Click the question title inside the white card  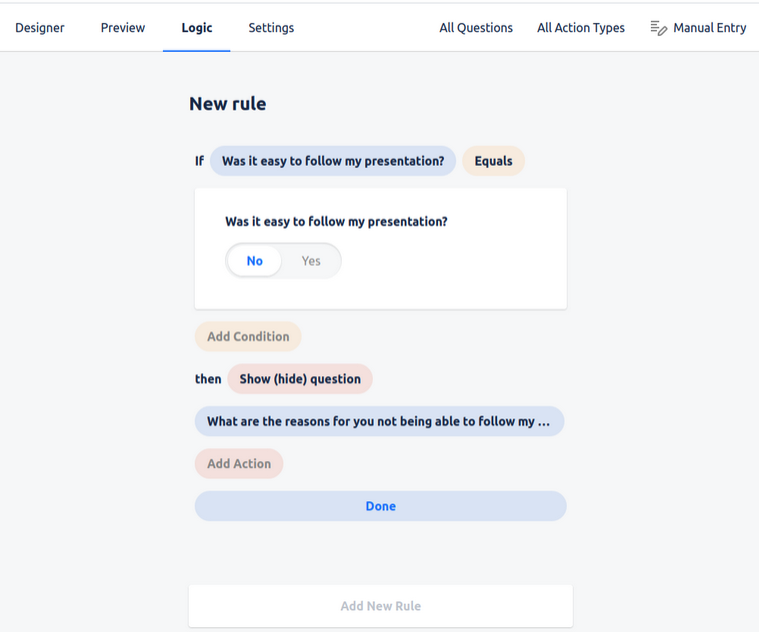click(x=336, y=222)
